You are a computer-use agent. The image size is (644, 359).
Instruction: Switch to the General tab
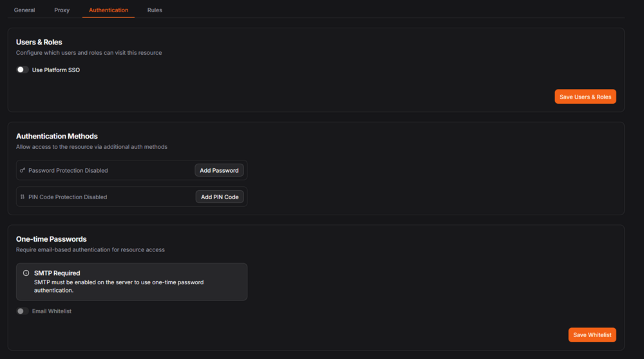pyautogui.click(x=24, y=10)
